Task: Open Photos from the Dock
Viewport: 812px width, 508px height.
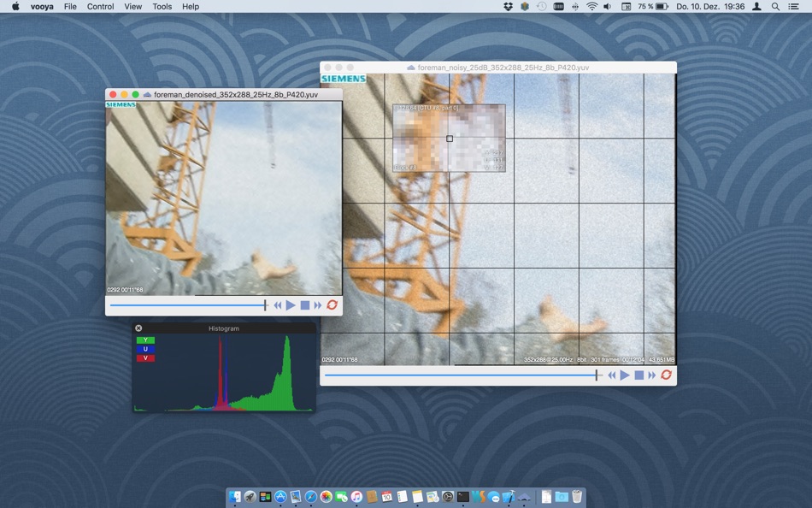Action: (327, 497)
